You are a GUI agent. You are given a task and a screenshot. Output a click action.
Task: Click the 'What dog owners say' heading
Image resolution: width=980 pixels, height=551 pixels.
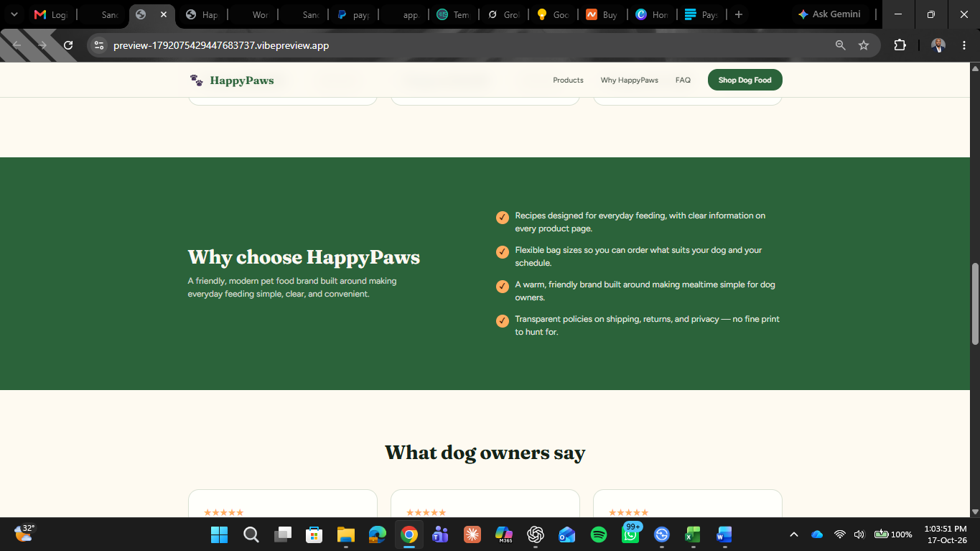pyautogui.click(x=485, y=453)
